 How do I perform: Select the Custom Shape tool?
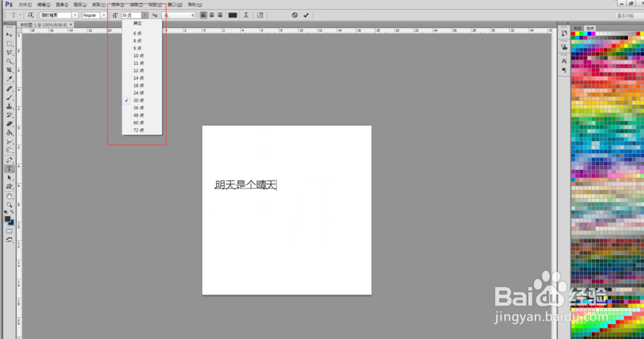(x=10, y=187)
